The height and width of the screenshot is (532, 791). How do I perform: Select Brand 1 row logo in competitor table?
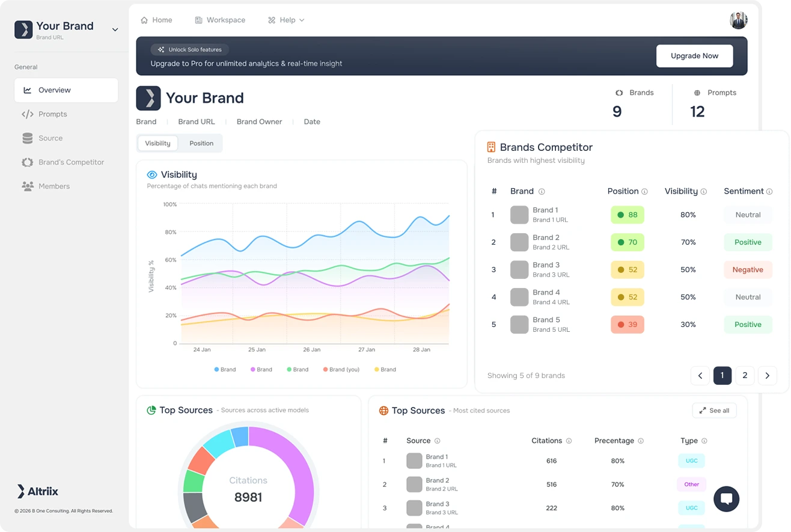519,215
